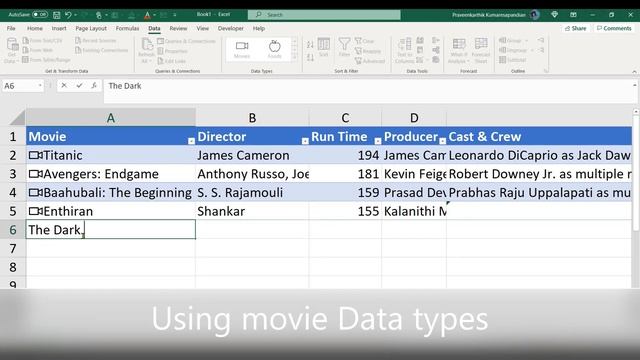Switch to the Home tab
Image resolution: width=640 pixels, height=360 pixels.
tap(35, 29)
